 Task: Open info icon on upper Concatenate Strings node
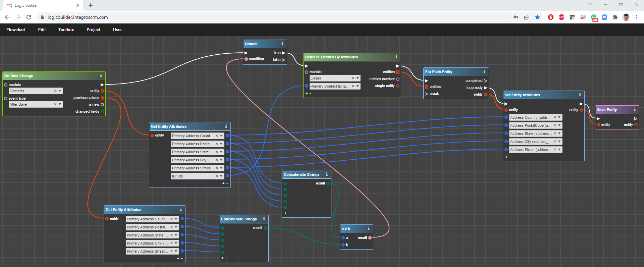tap(327, 174)
